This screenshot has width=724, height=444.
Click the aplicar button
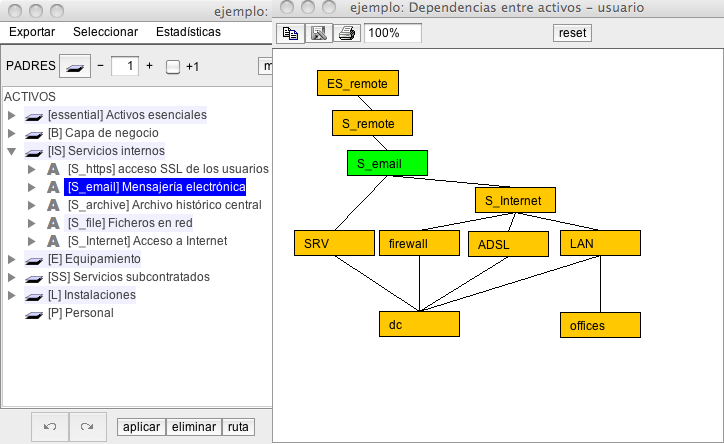[141, 427]
